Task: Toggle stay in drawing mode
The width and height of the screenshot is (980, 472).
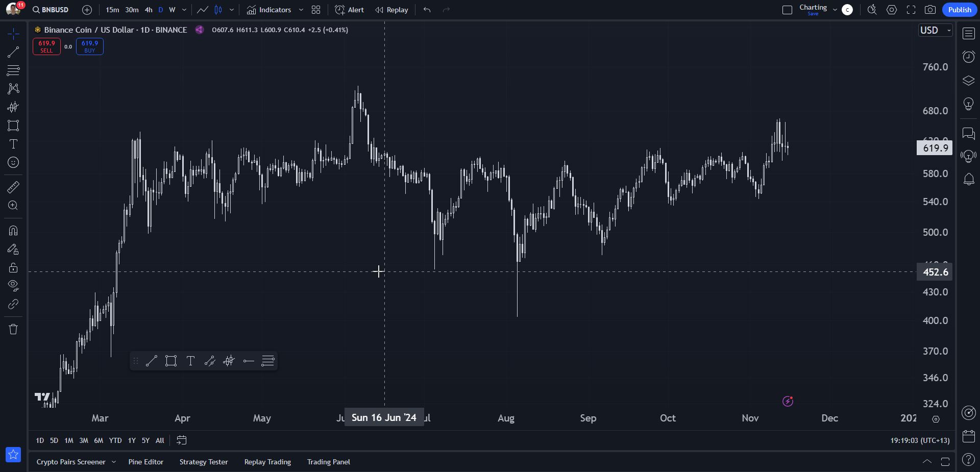Action: [x=13, y=249]
